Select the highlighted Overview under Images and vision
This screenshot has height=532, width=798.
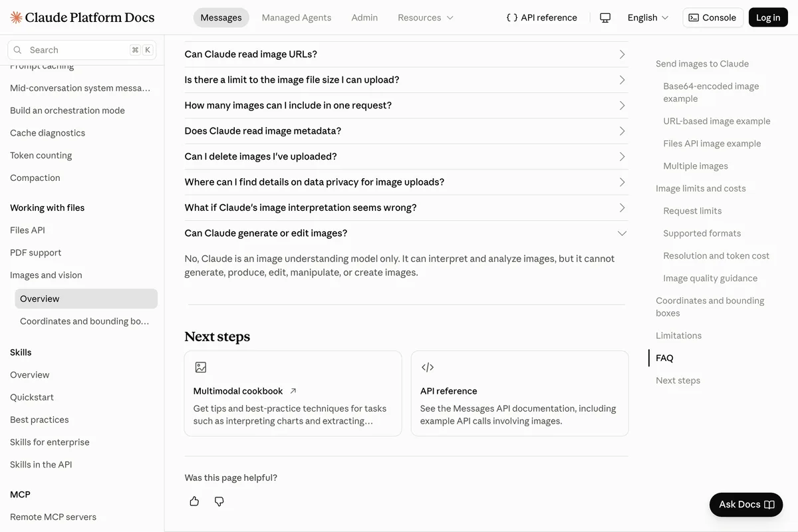86,299
